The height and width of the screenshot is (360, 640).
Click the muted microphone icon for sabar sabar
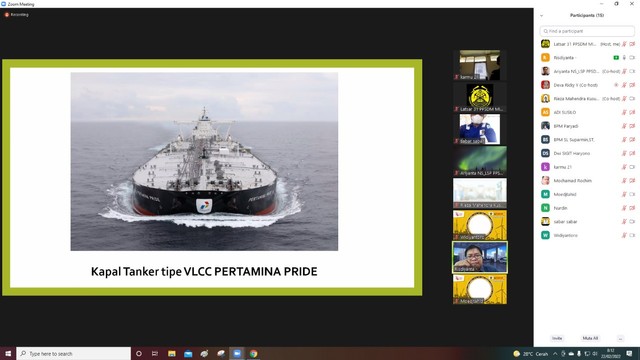[x=624, y=222]
